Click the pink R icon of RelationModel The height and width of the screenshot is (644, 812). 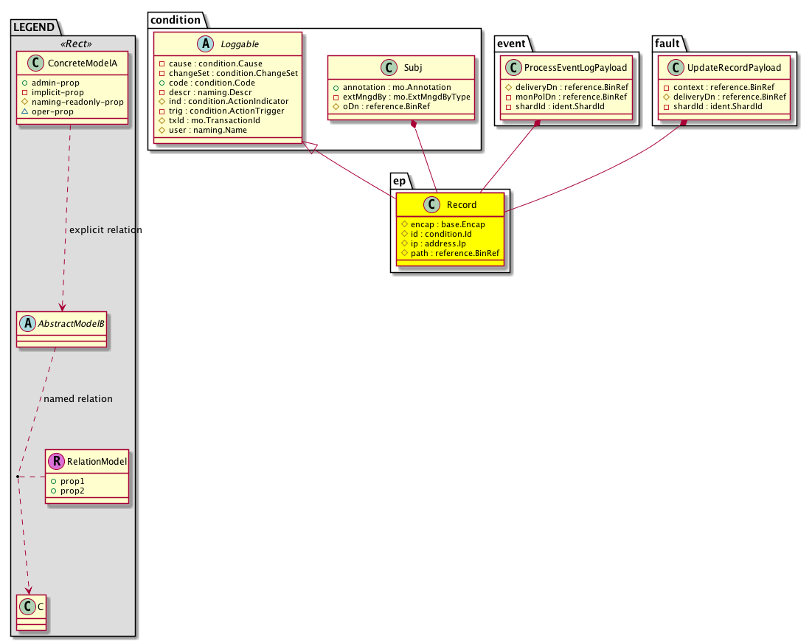[56, 462]
